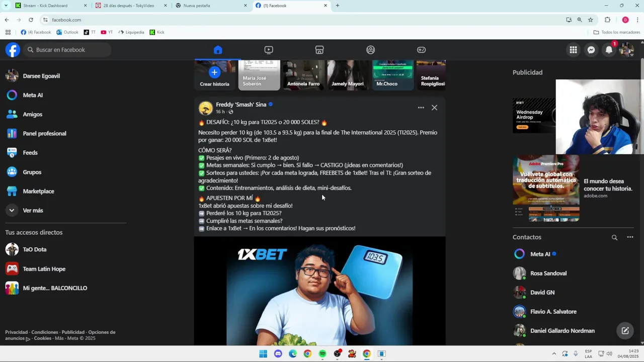Image resolution: width=644 pixels, height=362 pixels.
Task: Open Messenger chats icon
Action: coord(591,50)
